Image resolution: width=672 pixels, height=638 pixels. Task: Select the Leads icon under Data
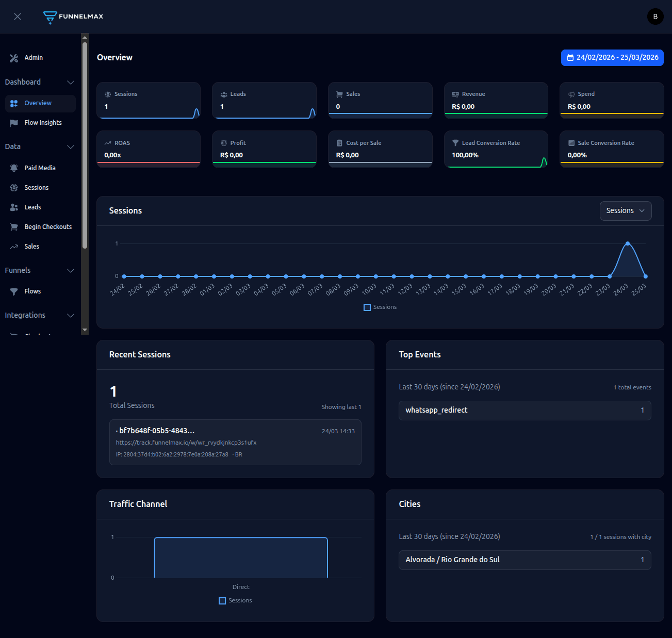coord(14,207)
